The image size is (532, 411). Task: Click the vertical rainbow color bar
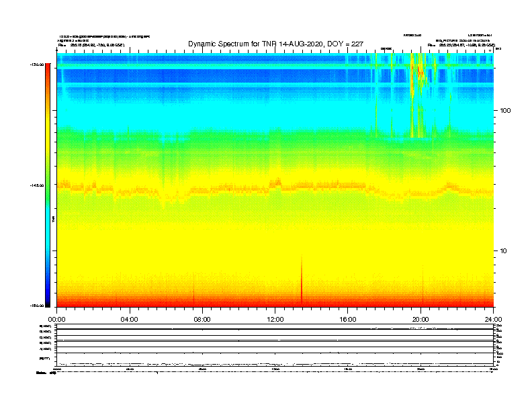(x=48, y=185)
